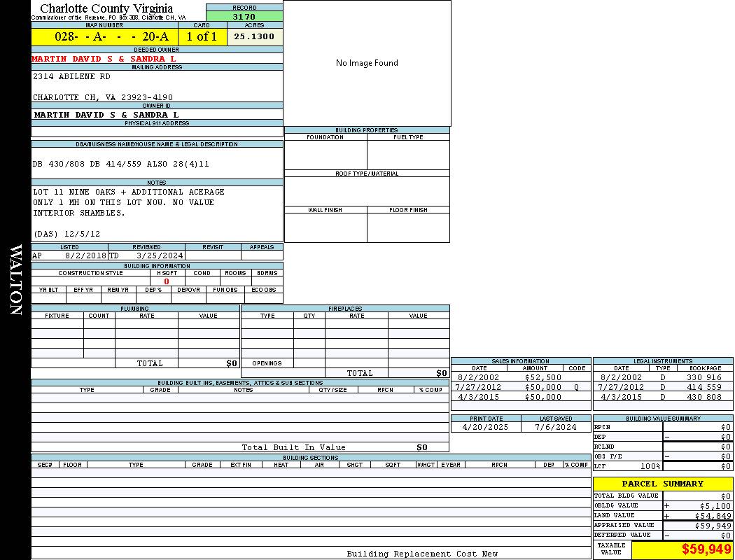735x560 pixels.
Task: Click the reviewed date 3/25/2024
Action: tap(160, 256)
